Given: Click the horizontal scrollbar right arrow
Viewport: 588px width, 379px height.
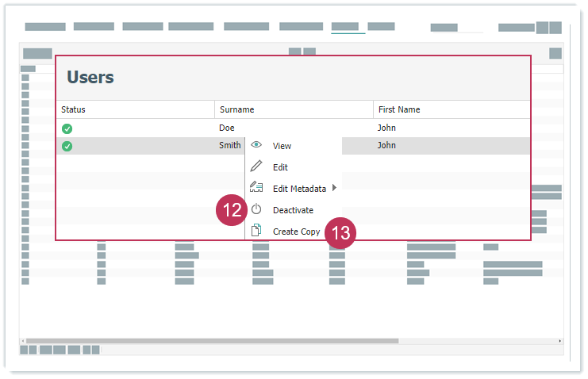Looking at the screenshot, I should (560, 341).
